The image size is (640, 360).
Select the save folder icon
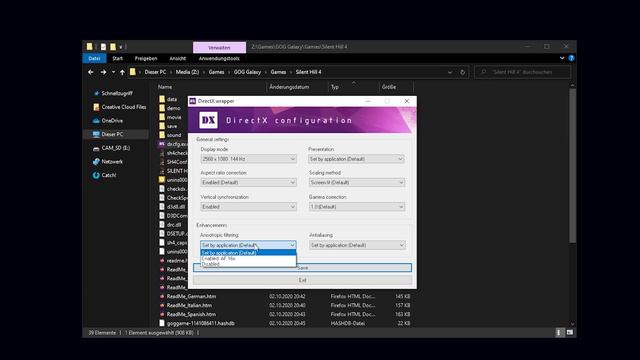(162, 126)
